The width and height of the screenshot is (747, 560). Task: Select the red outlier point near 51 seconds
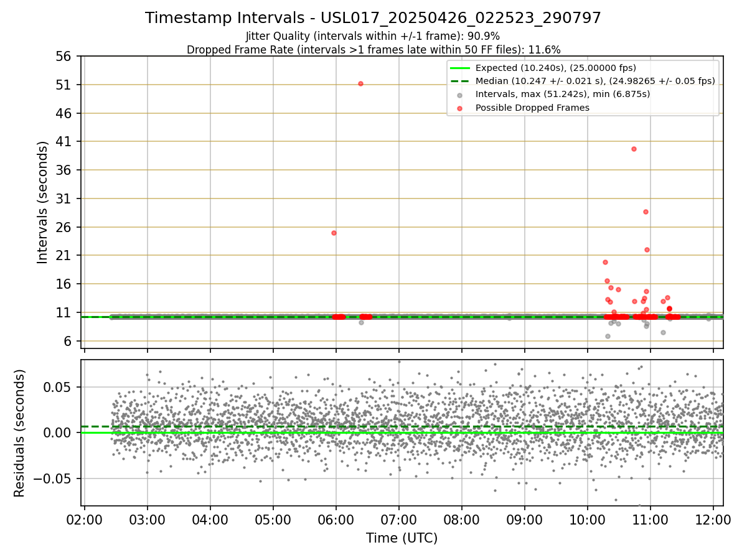(360, 83)
